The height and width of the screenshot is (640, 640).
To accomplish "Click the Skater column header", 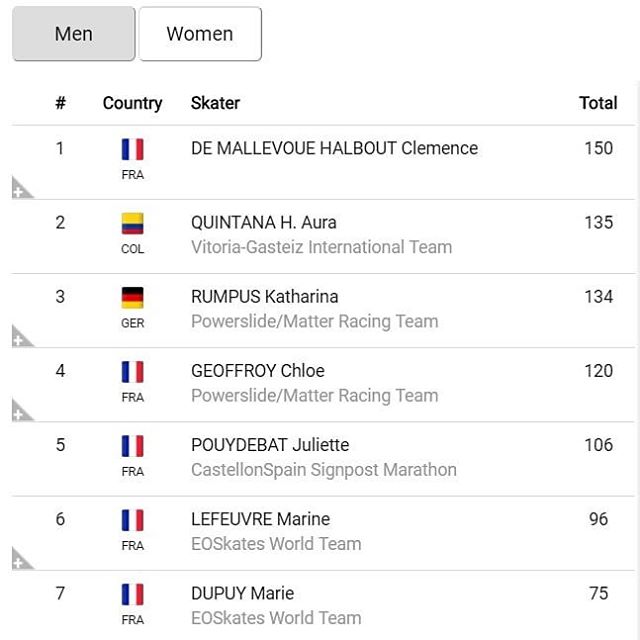I will [215, 103].
